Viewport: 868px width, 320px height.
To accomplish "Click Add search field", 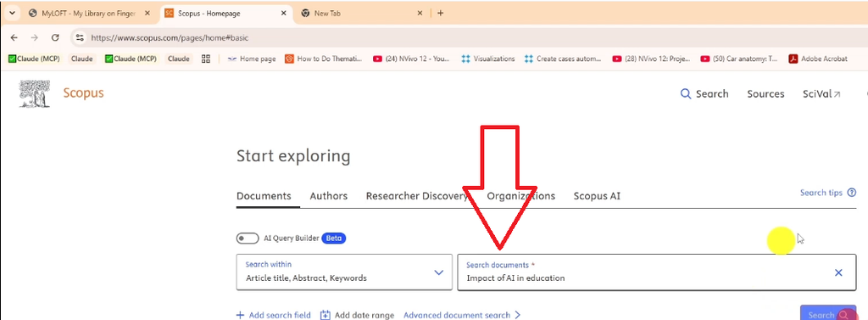I will (x=274, y=315).
